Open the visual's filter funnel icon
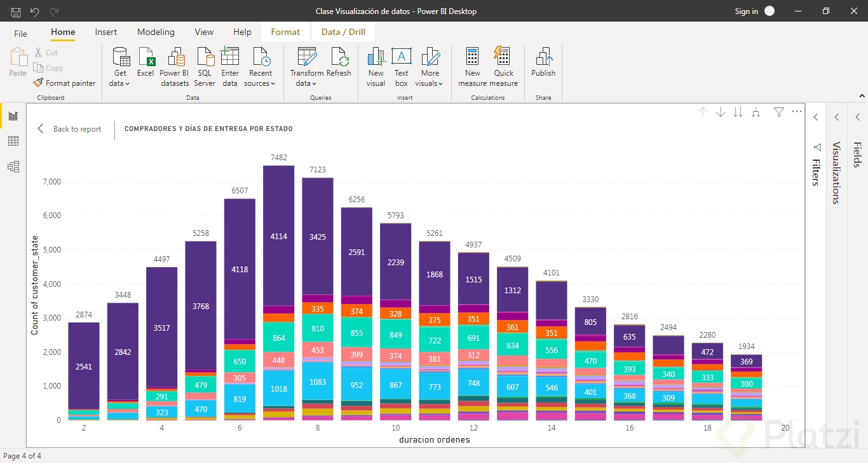Viewport: 868px width, 463px height. 779,112
